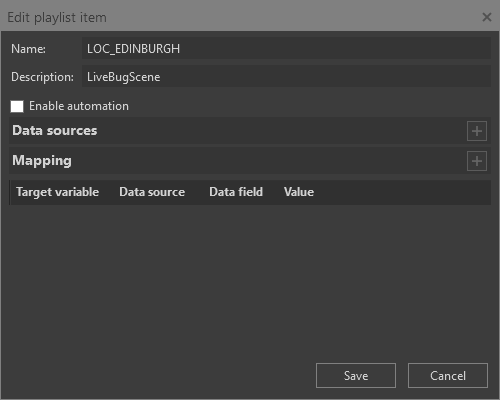Select the Data field column header
Image resolution: width=500 pixels, height=400 pixels.
[x=236, y=192]
